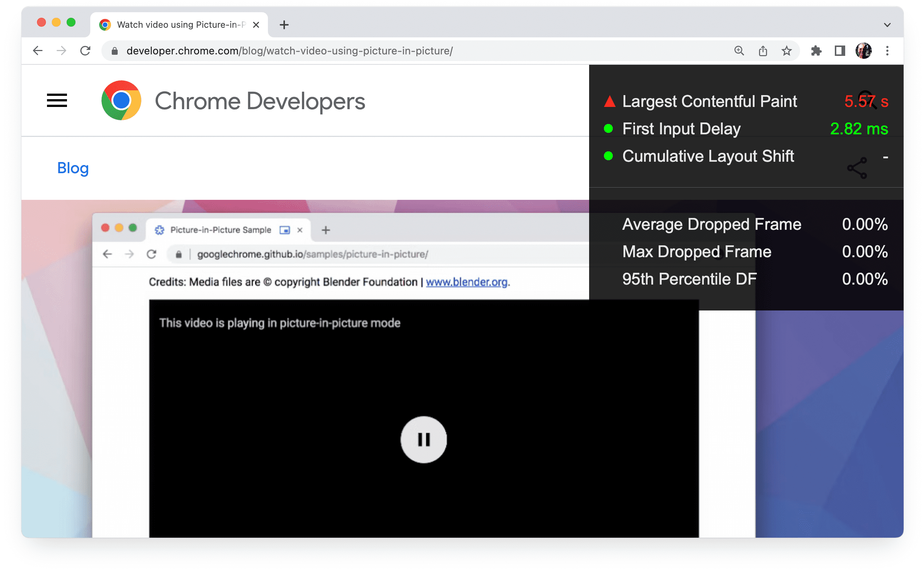Click the First Input Delay green status icon

coord(607,128)
